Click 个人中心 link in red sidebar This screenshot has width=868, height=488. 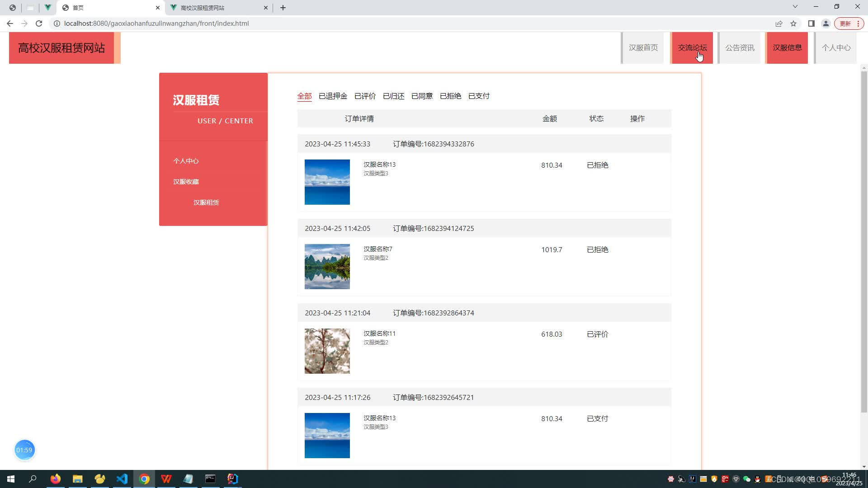coord(186,161)
